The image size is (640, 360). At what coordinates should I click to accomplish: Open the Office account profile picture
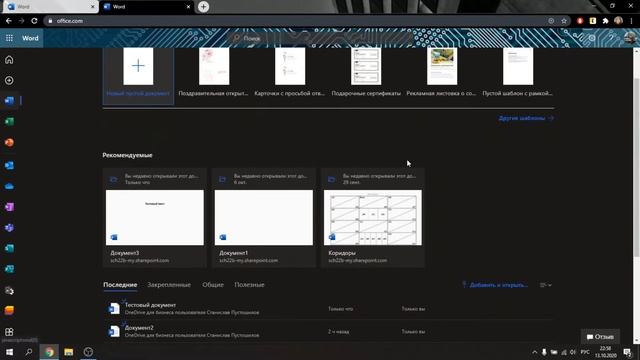[x=630, y=38]
